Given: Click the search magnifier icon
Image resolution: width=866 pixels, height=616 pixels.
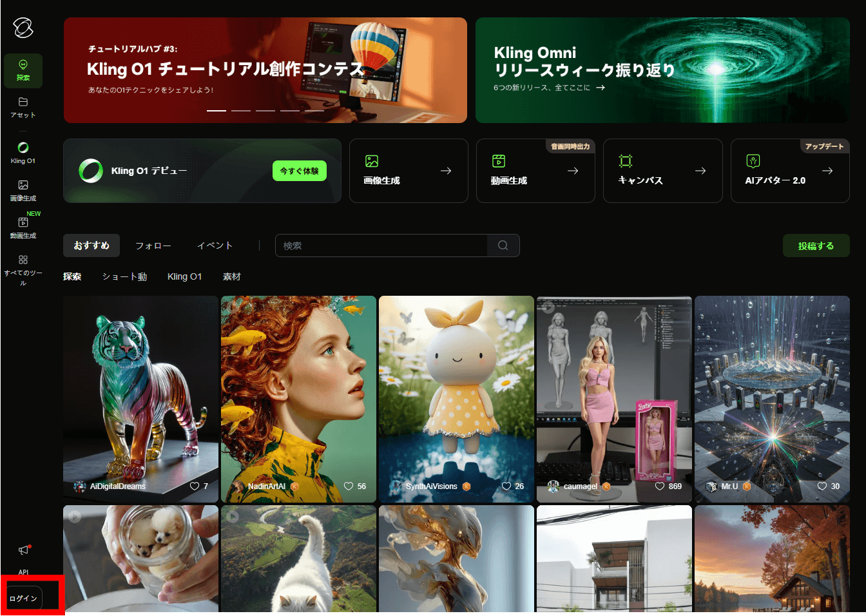Looking at the screenshot, I should [x=503, y=245].
